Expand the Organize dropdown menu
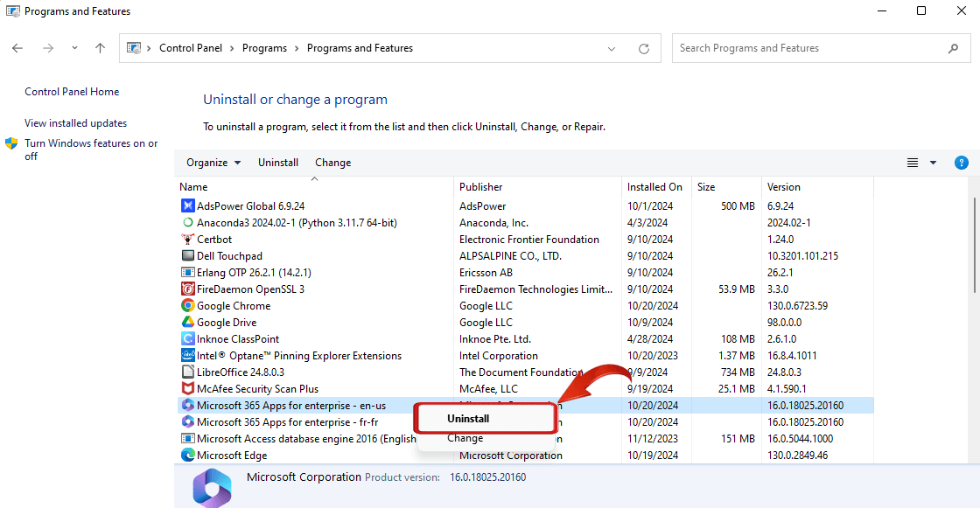The height and width of the screenshot is (508, 980). [213, 163]
